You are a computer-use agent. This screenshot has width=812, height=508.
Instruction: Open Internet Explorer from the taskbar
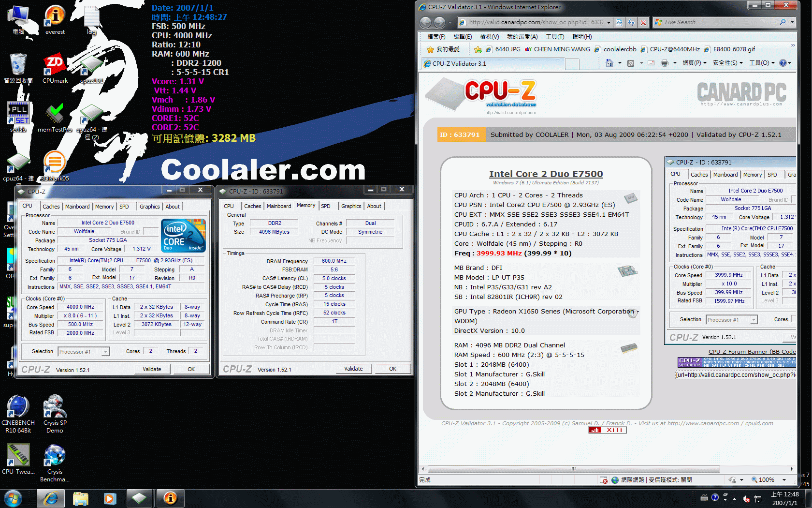pos(50,498)
